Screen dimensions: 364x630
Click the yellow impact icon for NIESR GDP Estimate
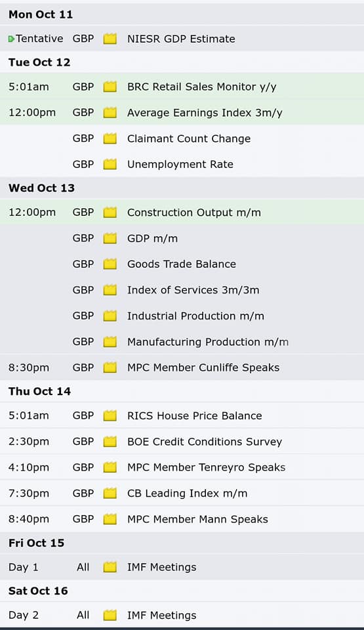(110, 39)
